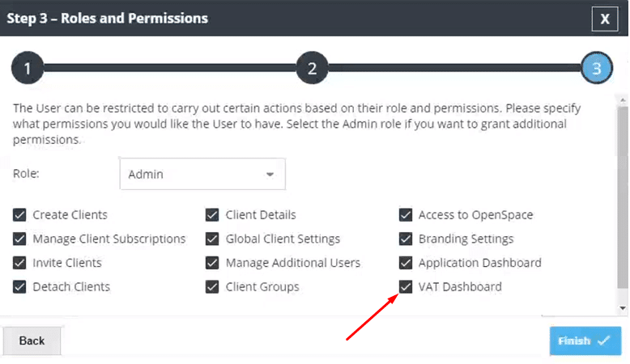Click the Back button

click(32, 341)
